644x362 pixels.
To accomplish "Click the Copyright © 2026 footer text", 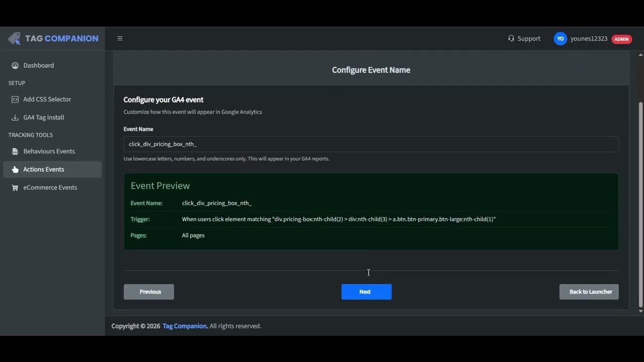I will [x=136, y=326].
